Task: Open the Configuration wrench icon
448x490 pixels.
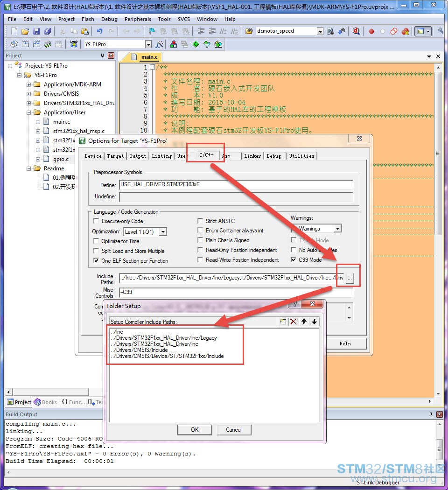Action: tap(440, 31)
